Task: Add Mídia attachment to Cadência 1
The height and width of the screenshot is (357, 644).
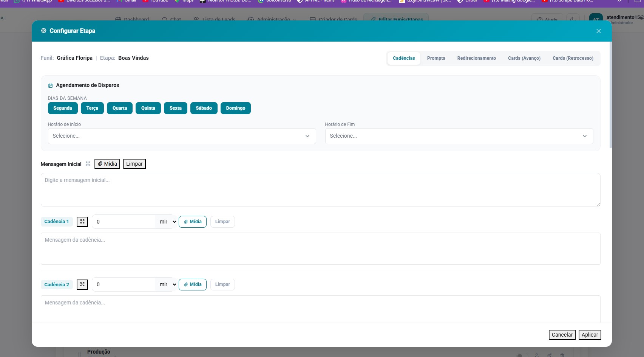Action: point(192,222)
